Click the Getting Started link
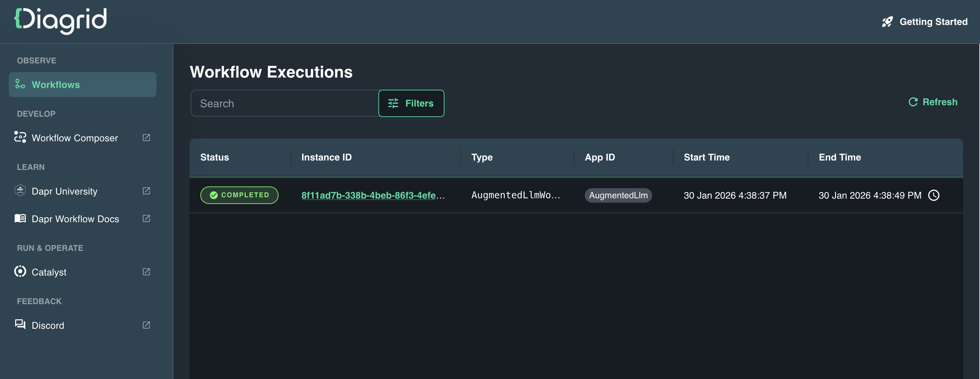The height and width of the screenshot is (379, 980). coord(933,22)
